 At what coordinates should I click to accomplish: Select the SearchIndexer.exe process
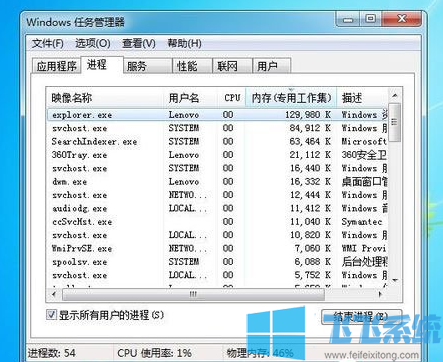pyautogui.click(x=217, y=141)
